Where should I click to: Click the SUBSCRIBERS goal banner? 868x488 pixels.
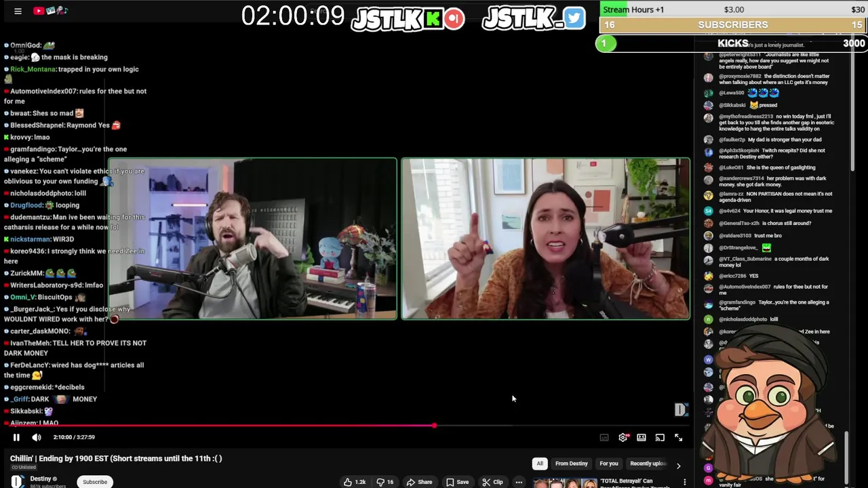734,25
